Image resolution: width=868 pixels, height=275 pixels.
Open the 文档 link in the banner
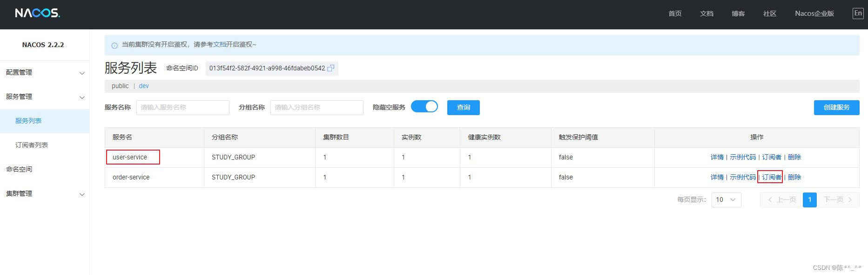pyautogui.click(x=220, y=44)
